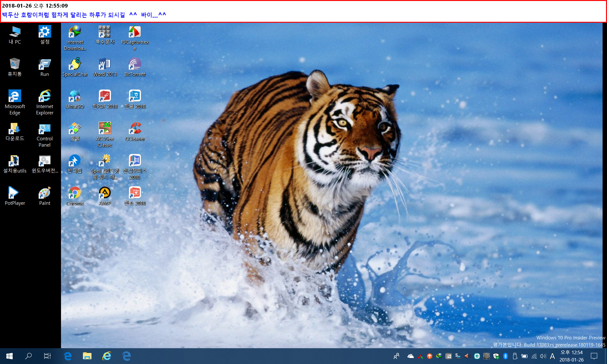Select the Spell 인터넷 desktop shortcut
Screen dimensions: 607x364
coord(105,167)
